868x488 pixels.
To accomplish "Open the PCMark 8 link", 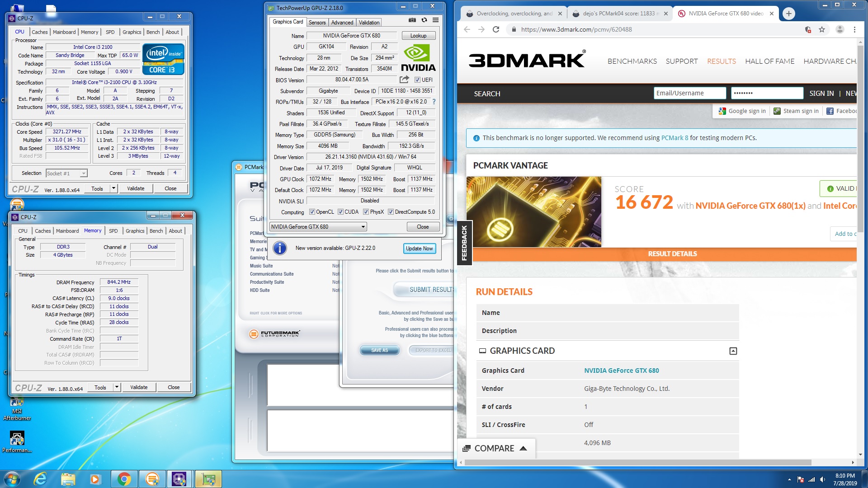I will point(675,138).
